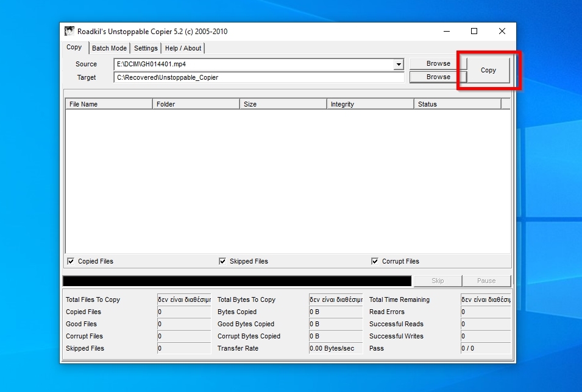582x392 pixels.
Task: Open the Help / About tab
Action: click(183, 48)
